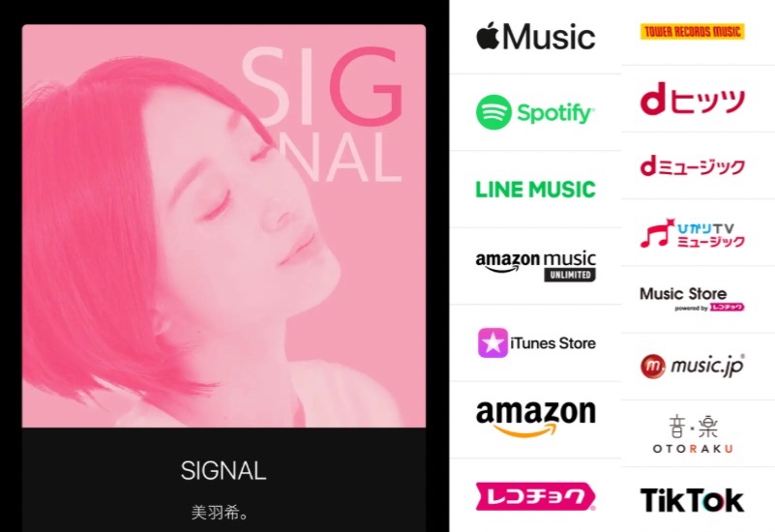Open Amazon Music Unlimited

point(535,266)
